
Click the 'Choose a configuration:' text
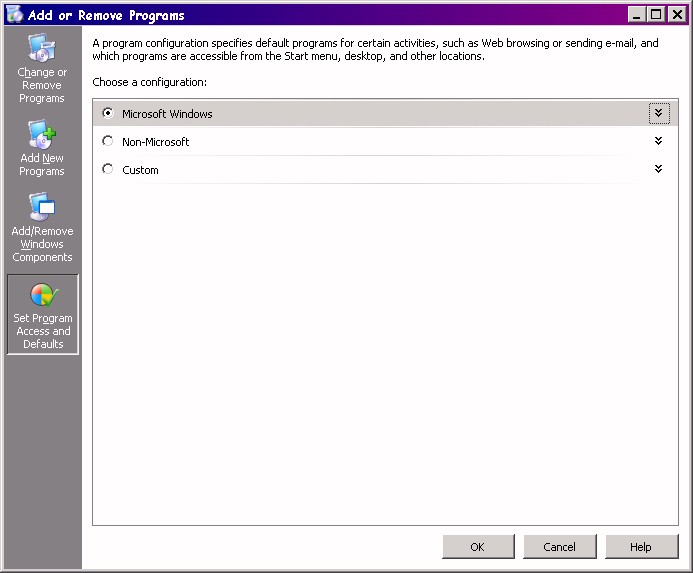(149, 82)
